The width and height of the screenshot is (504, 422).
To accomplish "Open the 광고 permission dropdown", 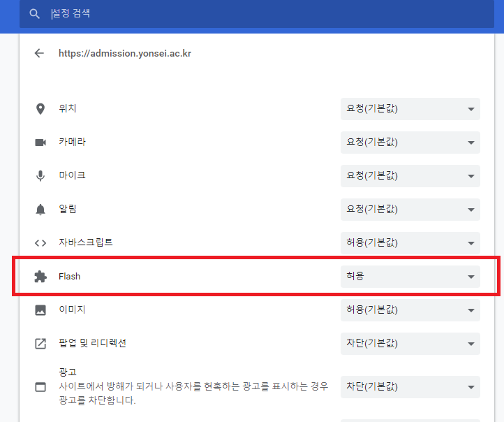I will pyautogui.click(x=410, y=387).
